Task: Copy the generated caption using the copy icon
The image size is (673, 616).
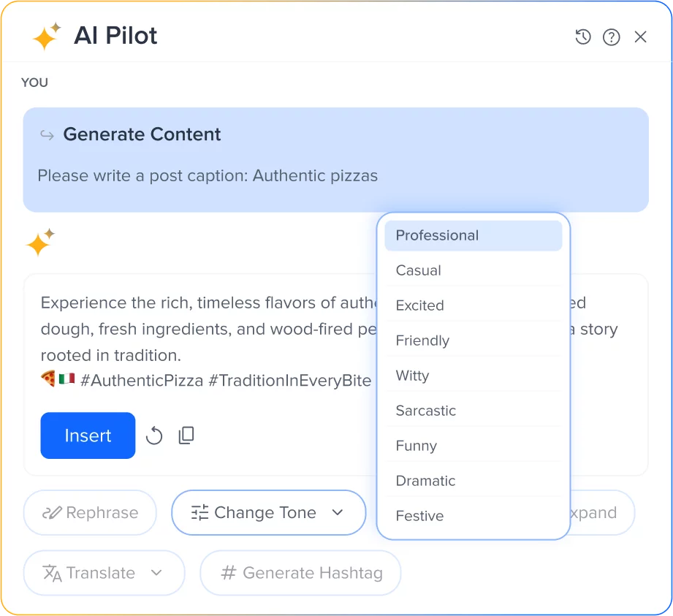Action: (186, 435)
